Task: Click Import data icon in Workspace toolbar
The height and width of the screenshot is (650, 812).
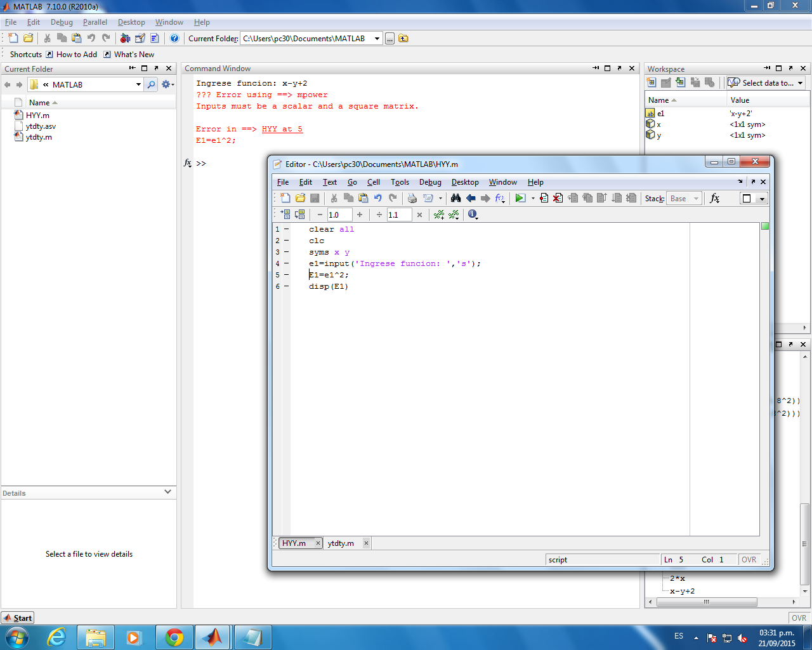Action: [681, 83]
